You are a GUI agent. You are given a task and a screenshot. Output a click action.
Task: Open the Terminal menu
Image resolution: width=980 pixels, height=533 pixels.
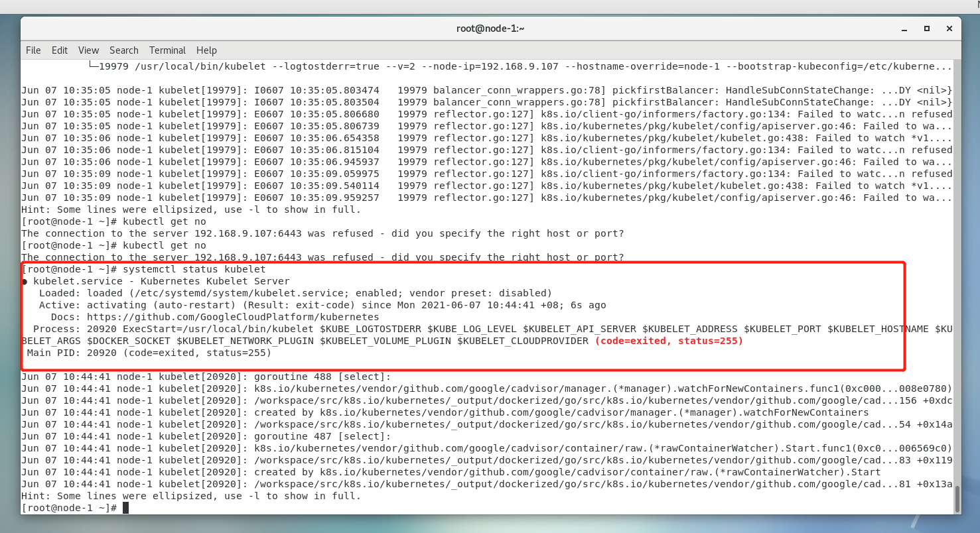pos(167,50)
